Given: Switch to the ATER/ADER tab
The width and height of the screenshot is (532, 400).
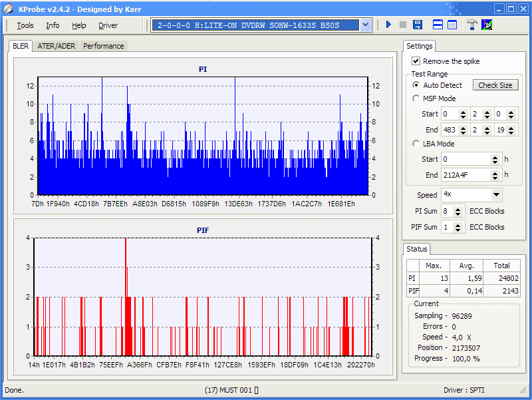Looking at the screenshot, I should click(56, 46).
